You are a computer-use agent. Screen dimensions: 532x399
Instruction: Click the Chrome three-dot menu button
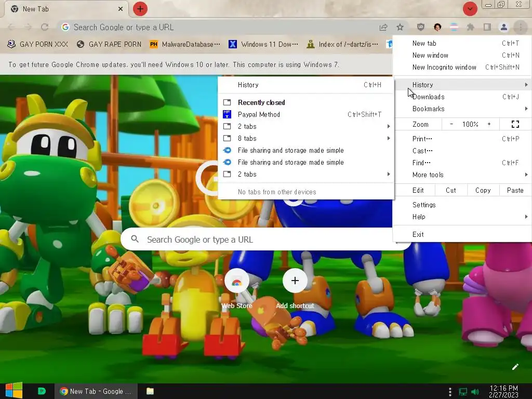[520, 27]
